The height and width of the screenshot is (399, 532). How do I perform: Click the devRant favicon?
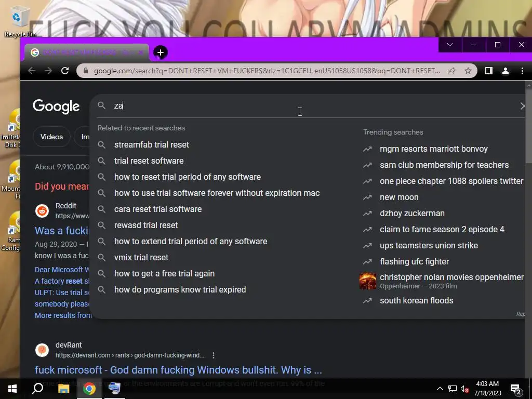pyautogui.click(x=42, y=350)
